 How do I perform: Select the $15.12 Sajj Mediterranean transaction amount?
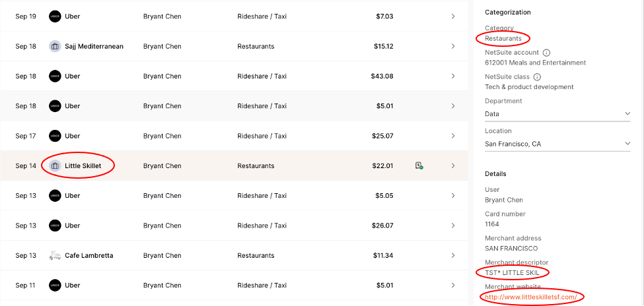pyautogui.click(x=383, y=46)
